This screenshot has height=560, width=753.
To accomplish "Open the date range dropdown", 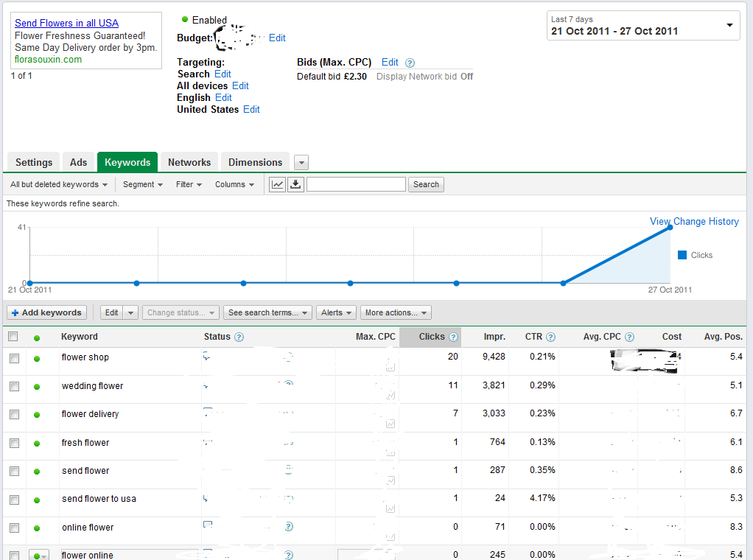I will [643, 26].
